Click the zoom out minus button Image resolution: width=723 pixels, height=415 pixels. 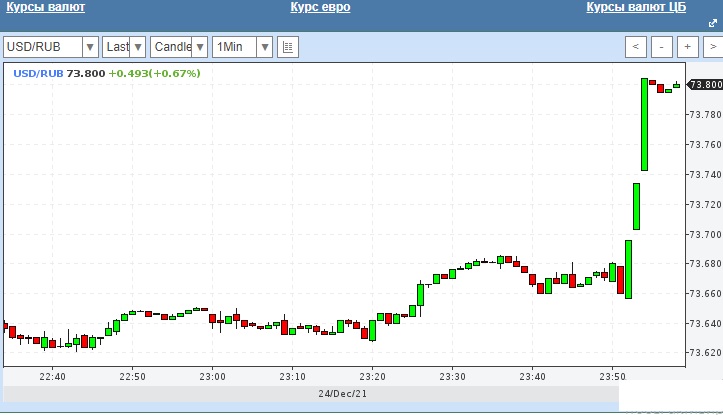point(662,47)
